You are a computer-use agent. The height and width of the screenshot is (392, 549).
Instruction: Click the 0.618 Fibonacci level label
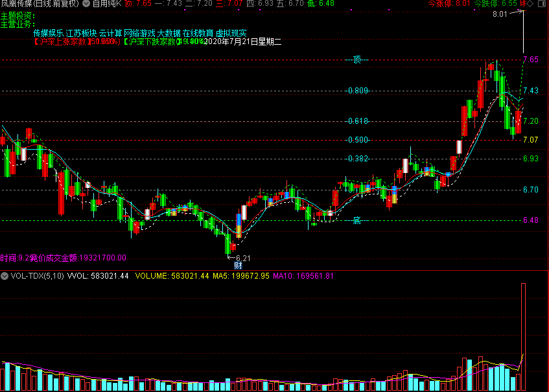tap(358, 121)
